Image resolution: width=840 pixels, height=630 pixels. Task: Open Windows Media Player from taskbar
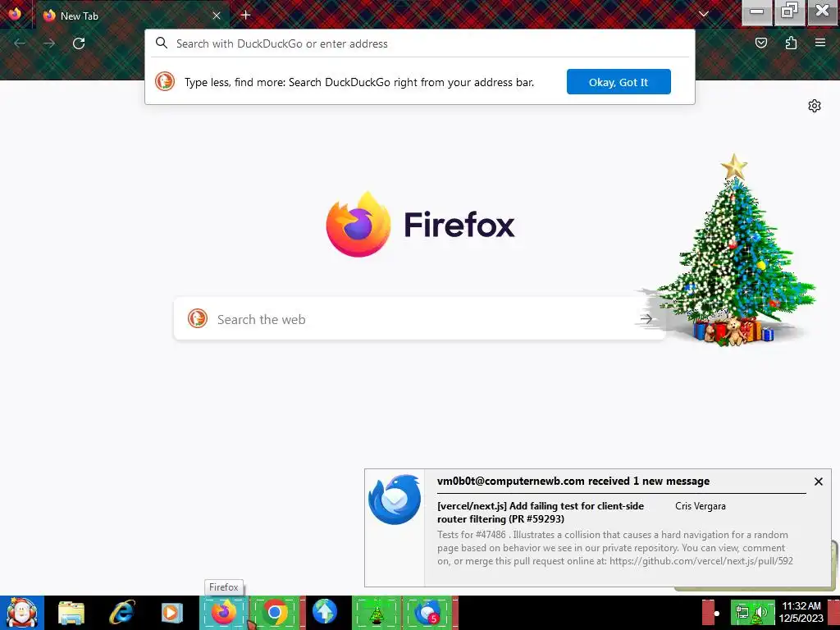tap(172, 613)
